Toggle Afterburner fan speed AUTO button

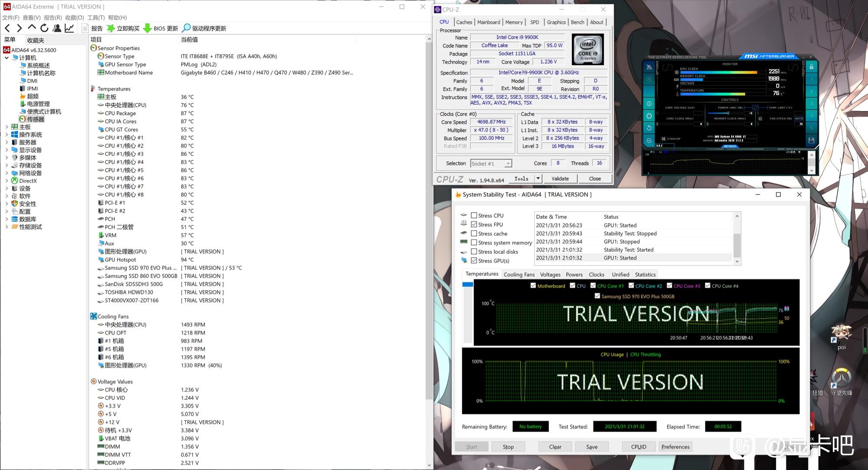coord(799,118)
